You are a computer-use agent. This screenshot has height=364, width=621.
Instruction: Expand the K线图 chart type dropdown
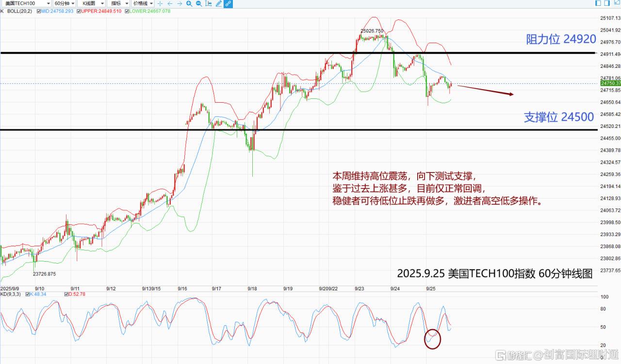[x=91, y=3]
